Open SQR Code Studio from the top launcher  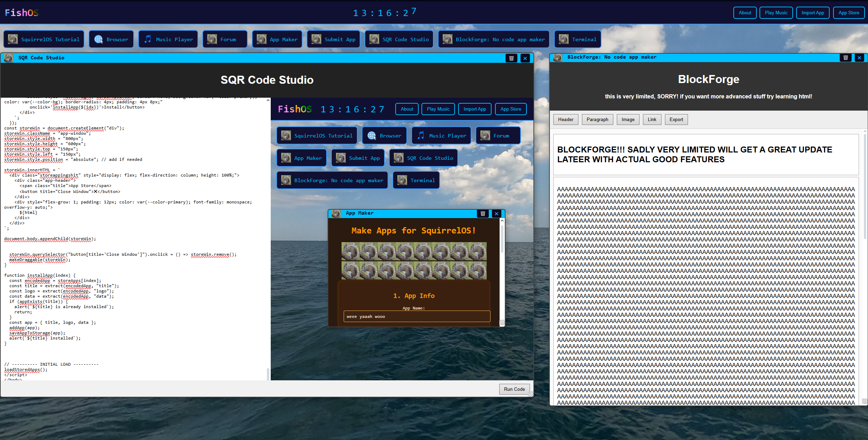point(399,39)
